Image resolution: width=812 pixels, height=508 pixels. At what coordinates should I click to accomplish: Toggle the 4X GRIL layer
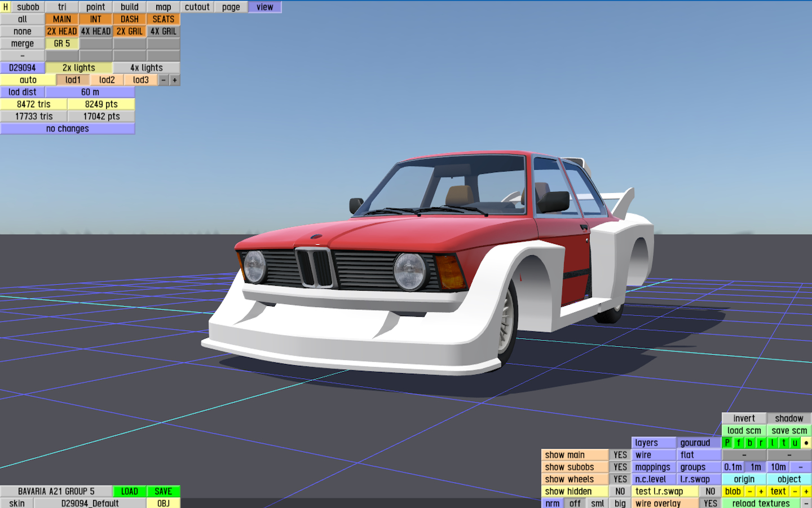tap(164, 32)
